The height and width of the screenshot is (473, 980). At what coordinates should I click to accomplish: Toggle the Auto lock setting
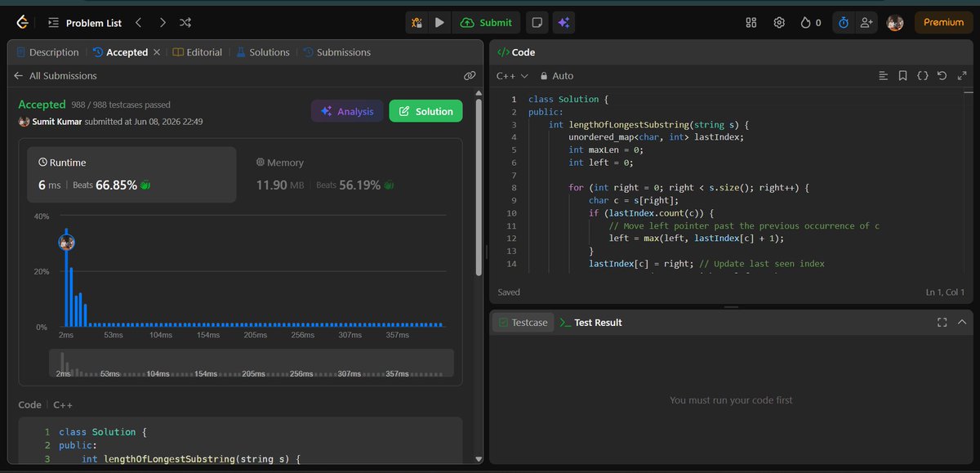(x=557, y=75)
